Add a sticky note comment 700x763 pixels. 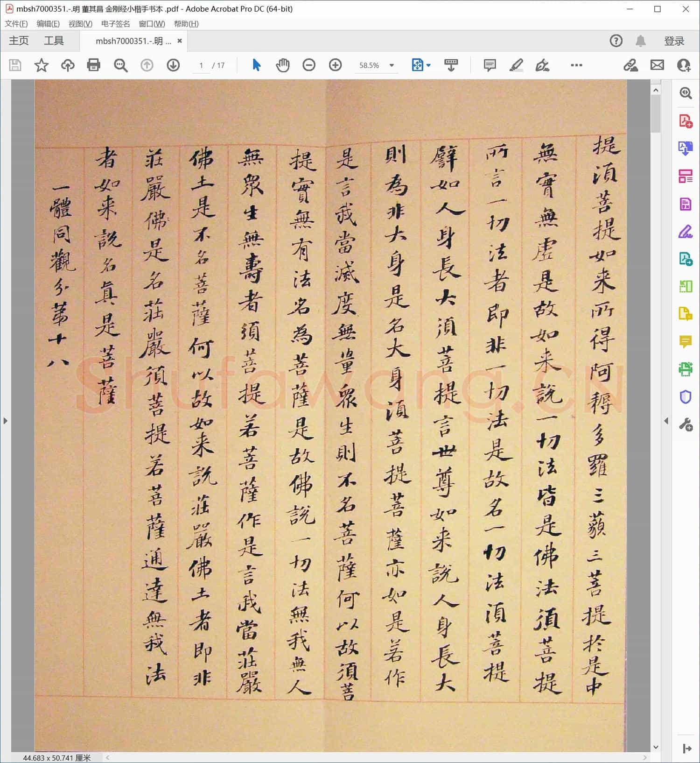tap(490, 65)
